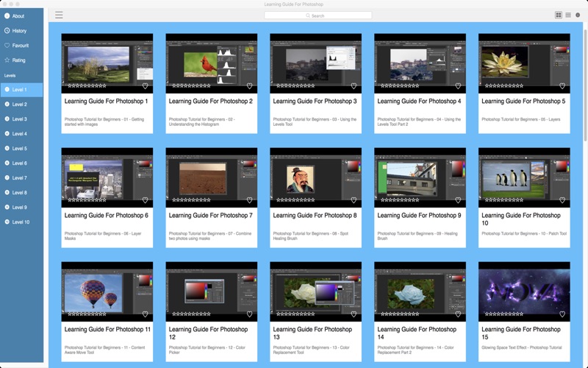This screenshot has width=588, height=368.
Task: Select Level 5 in sidebar
Action: 21,149
